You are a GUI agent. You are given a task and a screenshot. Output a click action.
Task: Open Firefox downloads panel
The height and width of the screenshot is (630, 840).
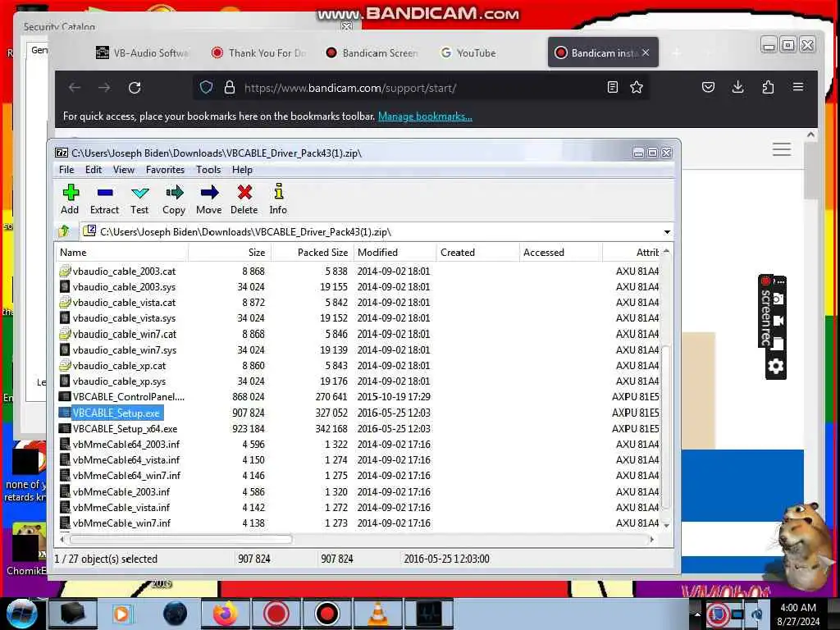[x=738, y=87]
